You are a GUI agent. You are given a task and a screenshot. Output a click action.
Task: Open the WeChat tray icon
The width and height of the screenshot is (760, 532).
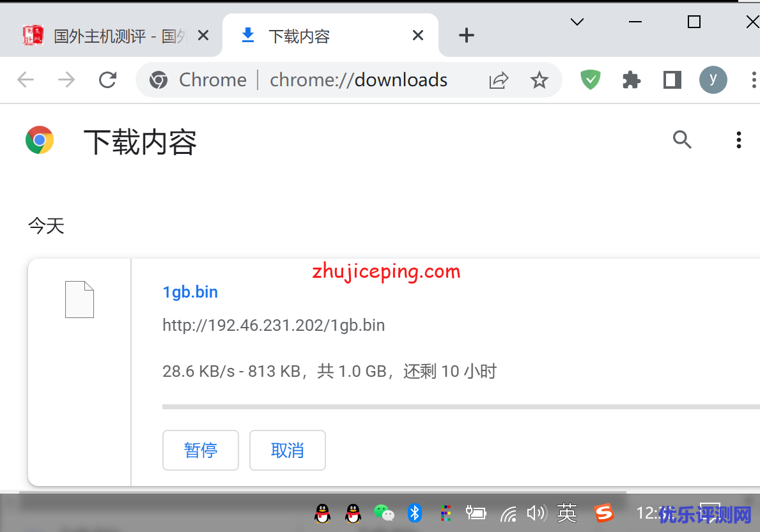pyautogui.click(x=384, y=513)
